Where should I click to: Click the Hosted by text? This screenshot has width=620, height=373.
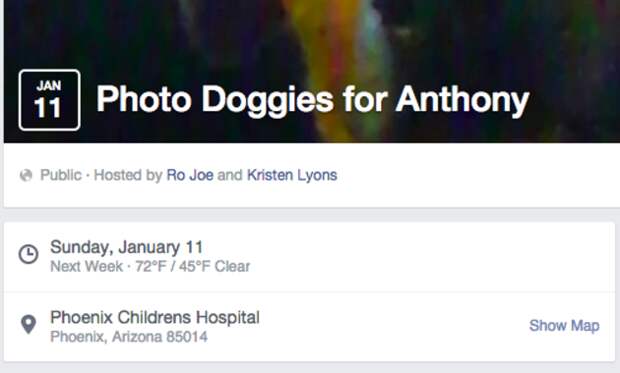128,175
